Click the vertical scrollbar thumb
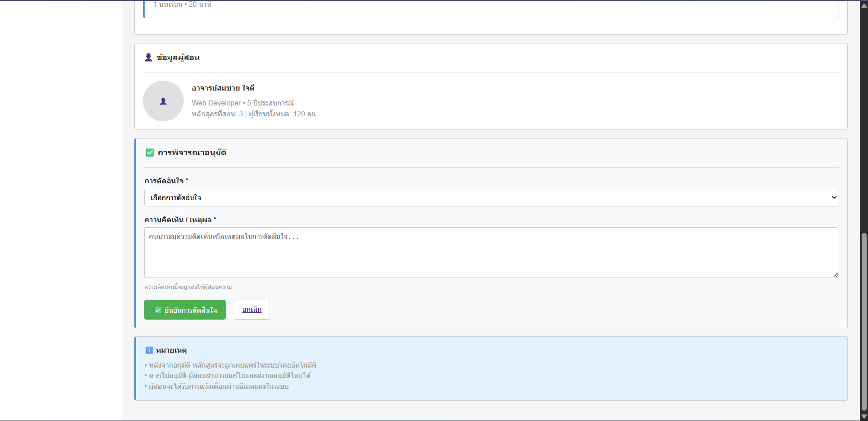 864,321
